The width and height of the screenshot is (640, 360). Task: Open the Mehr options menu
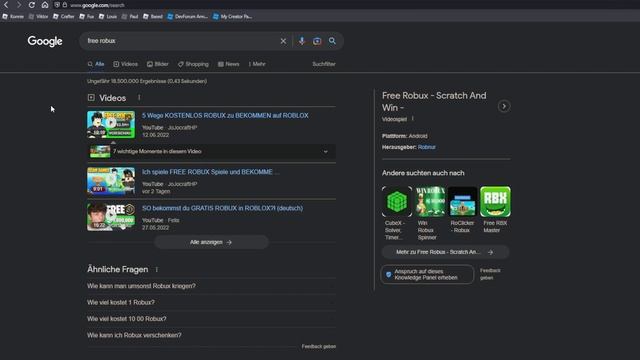257,64
